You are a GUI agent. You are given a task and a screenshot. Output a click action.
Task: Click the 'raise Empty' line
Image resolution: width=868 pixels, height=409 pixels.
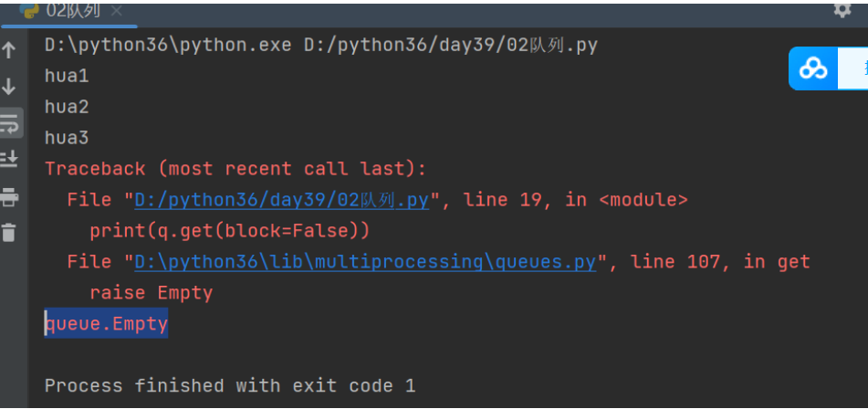click(151, 293)
